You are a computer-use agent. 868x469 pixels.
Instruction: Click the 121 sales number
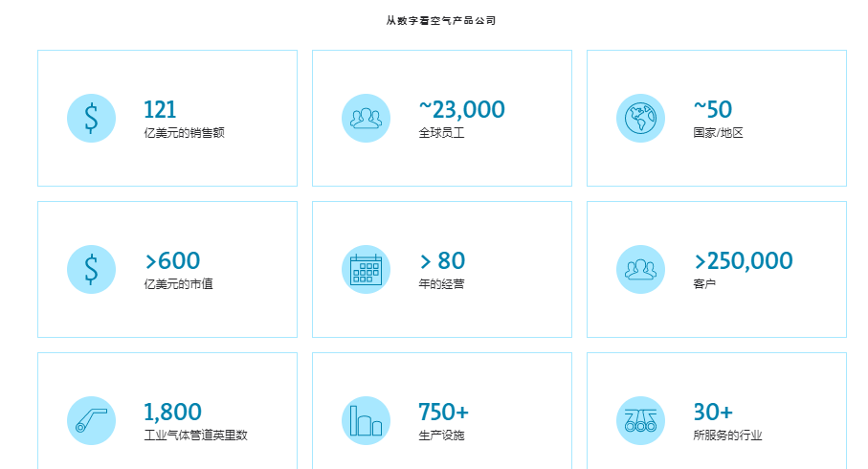click(160, 110)
